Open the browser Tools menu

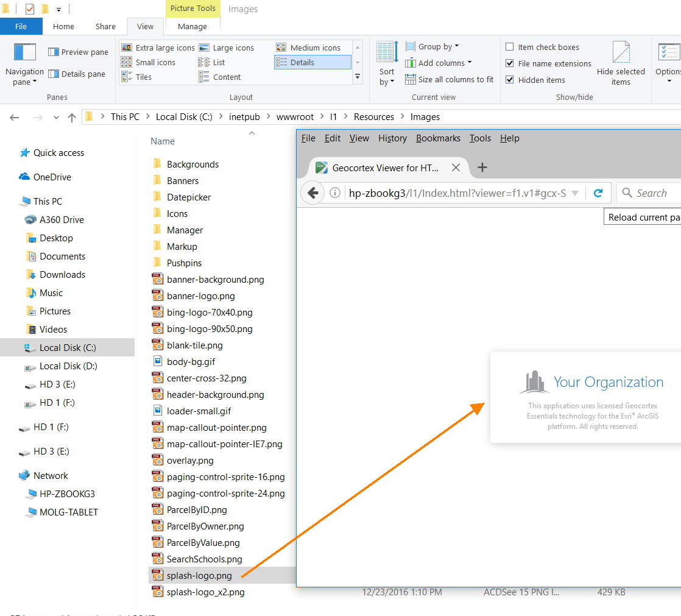tap(480, 138)
